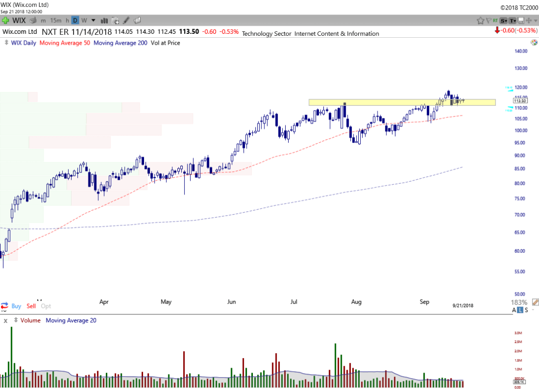Click the Sell button
The width and height of the screenshot is (539, 392).
click(x=31, y=306)
